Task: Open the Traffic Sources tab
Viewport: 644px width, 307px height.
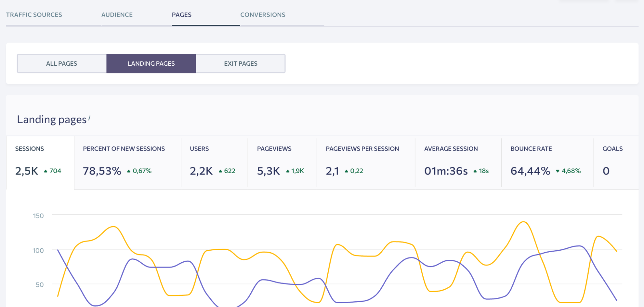Action: 34,15
